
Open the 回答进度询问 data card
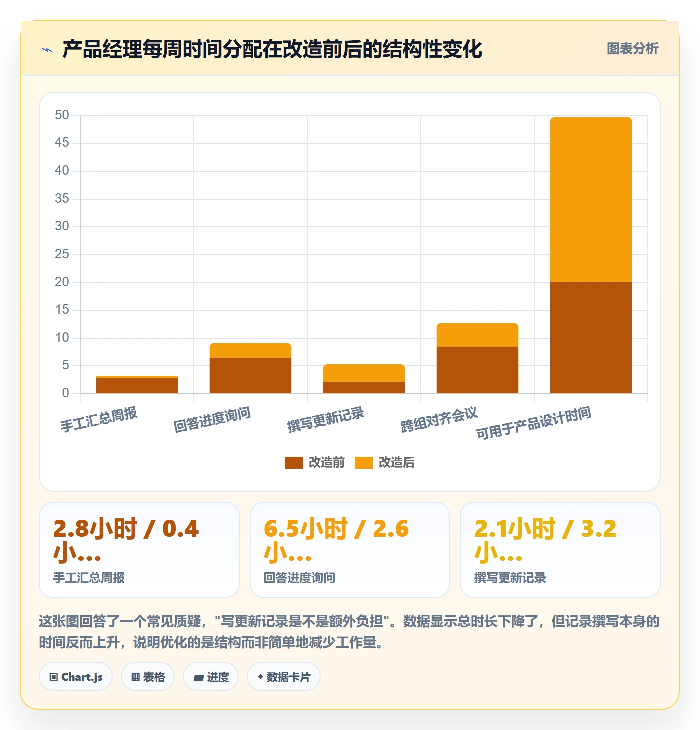[350, 550]
